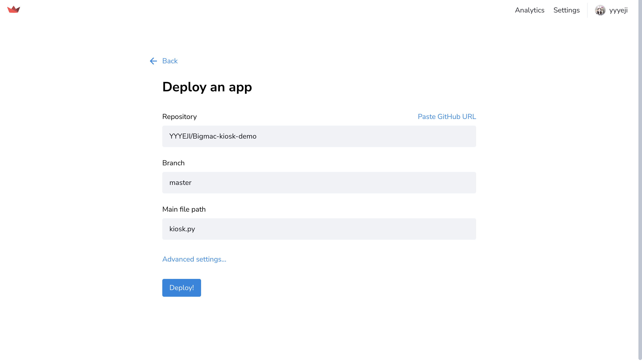
Task: Click the Paste GitHub URL link
Action: (447, 117)
